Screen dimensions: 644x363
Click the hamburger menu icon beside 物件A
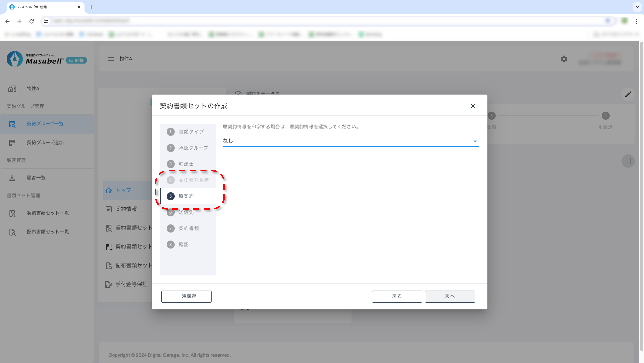pyautogui.click(x=111, y=59)
